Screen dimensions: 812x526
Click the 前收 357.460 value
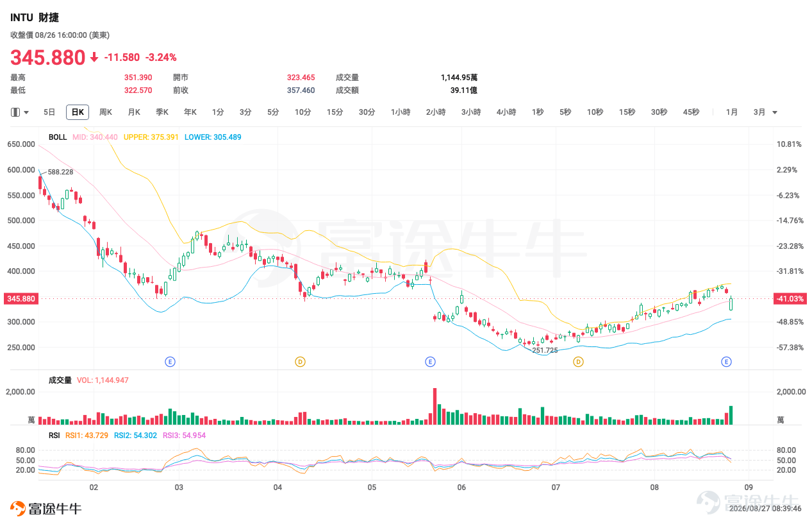[301, 90]
